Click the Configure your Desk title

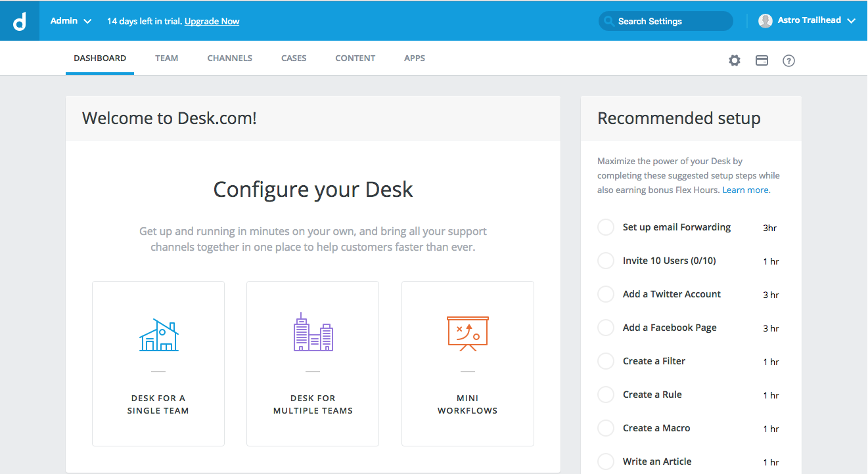pyautogui.click(x=313, y=189)
